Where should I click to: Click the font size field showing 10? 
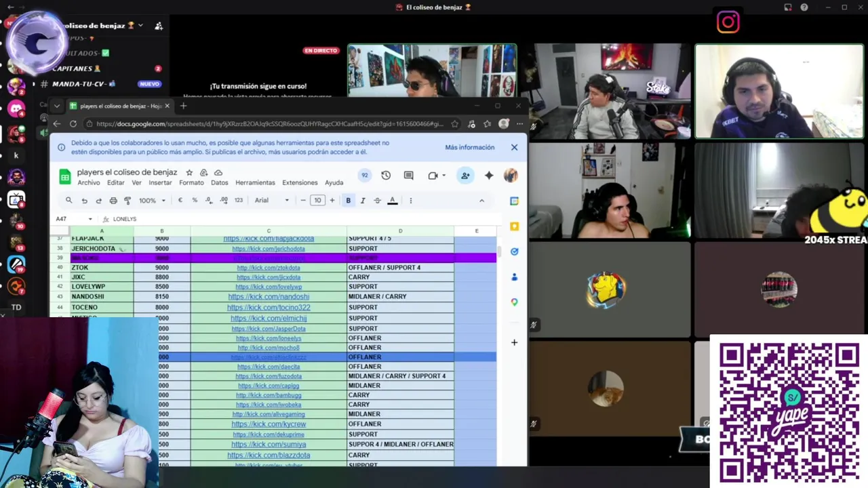click(317, 201)
